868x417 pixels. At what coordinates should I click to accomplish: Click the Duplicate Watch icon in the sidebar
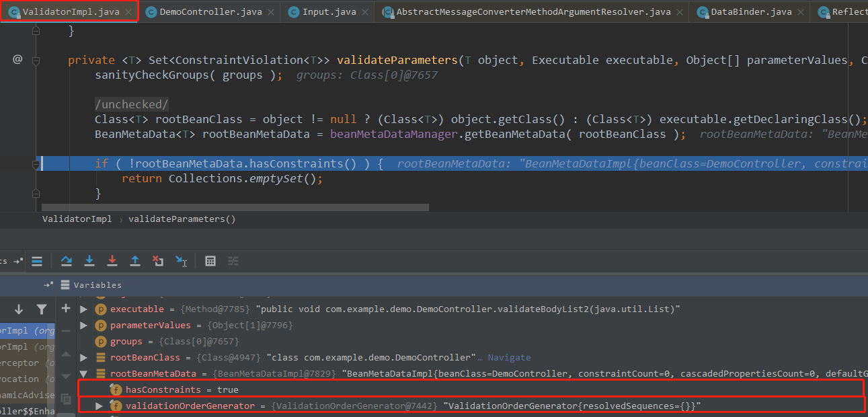(66, 399)
